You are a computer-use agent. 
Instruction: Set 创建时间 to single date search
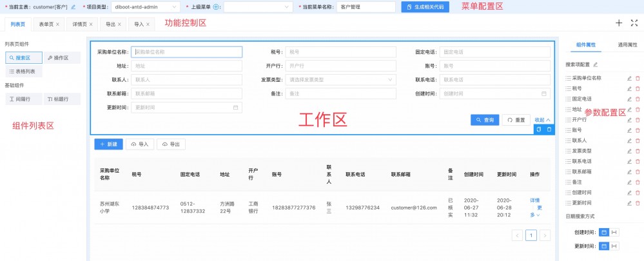(604, 233)
